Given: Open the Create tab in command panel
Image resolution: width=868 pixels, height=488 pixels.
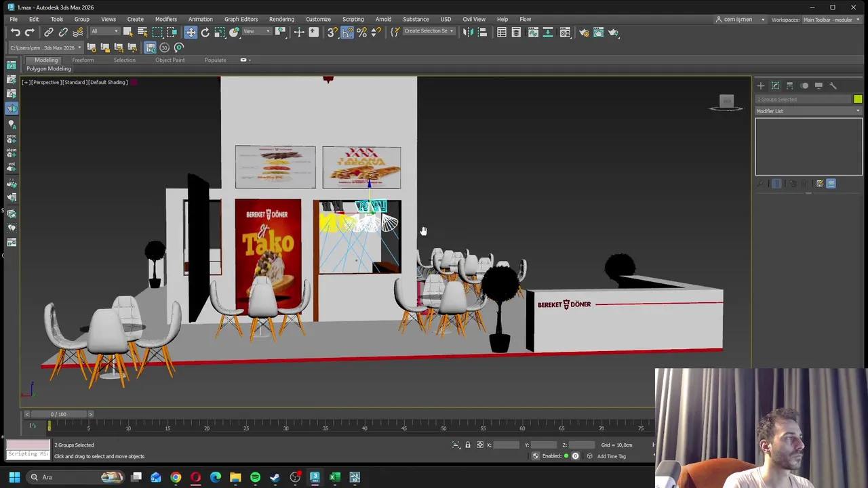Looking at the screenshot, I should tap(761, 86).
